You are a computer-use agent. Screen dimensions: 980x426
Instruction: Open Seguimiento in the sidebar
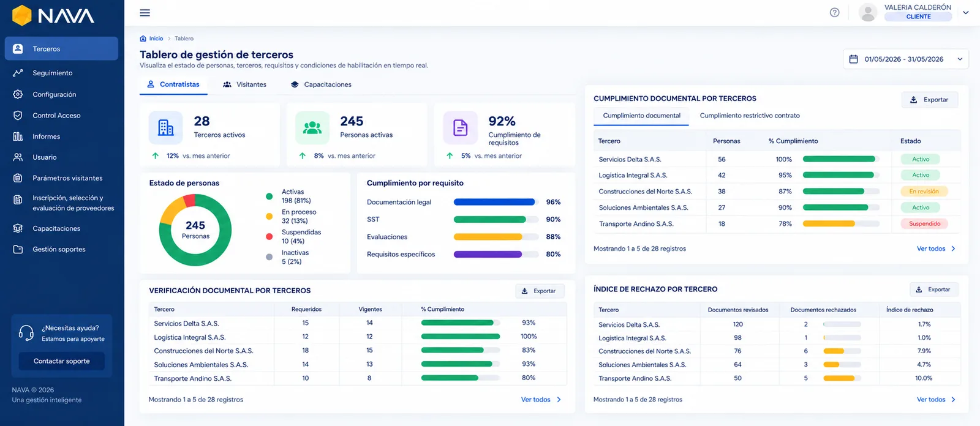pos(61,73)
